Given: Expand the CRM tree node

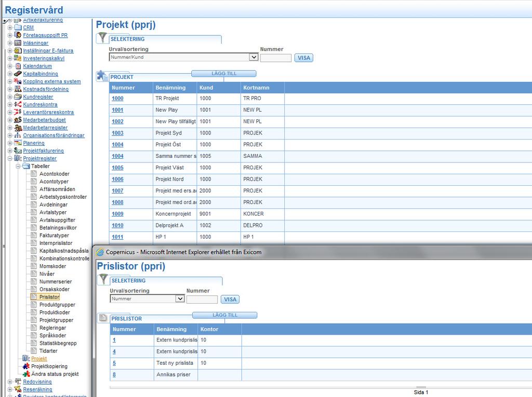Looking at the screenshot, I should coord(10,28).
